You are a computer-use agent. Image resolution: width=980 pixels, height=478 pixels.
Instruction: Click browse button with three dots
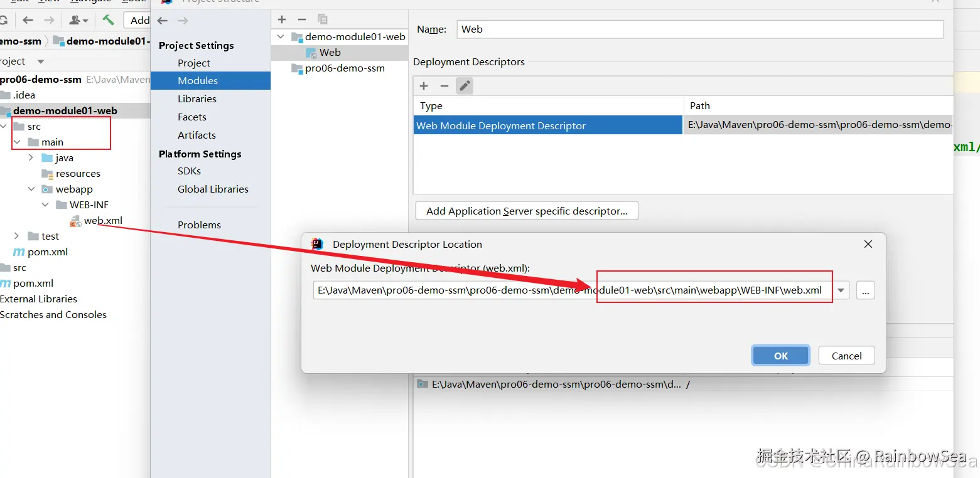tap(865, 290)
